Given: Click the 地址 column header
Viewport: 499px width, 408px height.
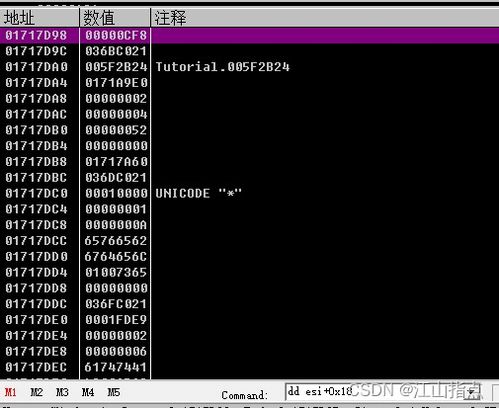Looking at the screenshot, I should (x=39, y=18).
